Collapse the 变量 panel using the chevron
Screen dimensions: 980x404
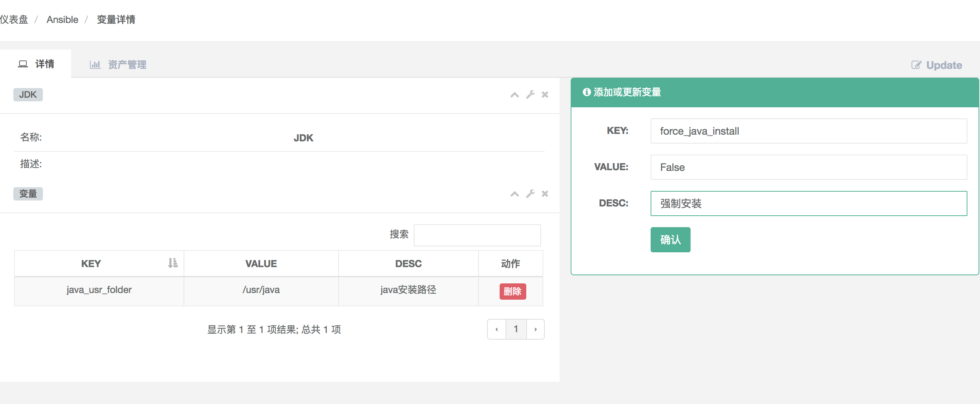click(x=515, y=193)
